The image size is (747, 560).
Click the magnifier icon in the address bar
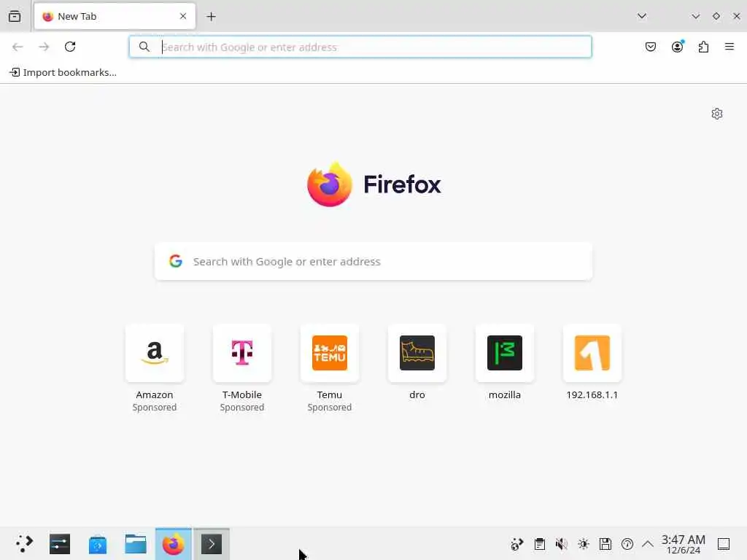click(x=144, y=47)
